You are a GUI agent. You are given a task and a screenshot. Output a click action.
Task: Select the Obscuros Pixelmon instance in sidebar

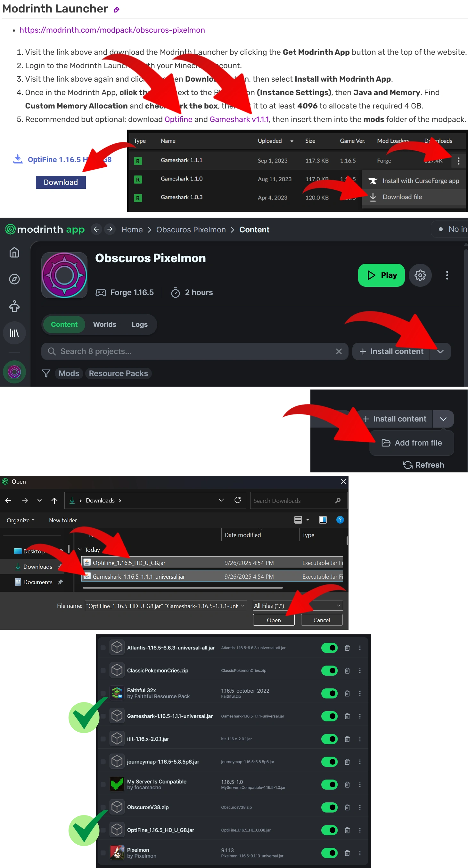[x=14, y=372]
